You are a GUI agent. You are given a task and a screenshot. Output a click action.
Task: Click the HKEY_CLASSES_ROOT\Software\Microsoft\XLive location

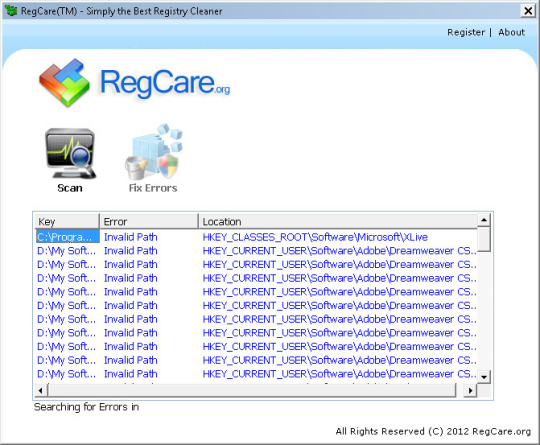tap(315, 237)
